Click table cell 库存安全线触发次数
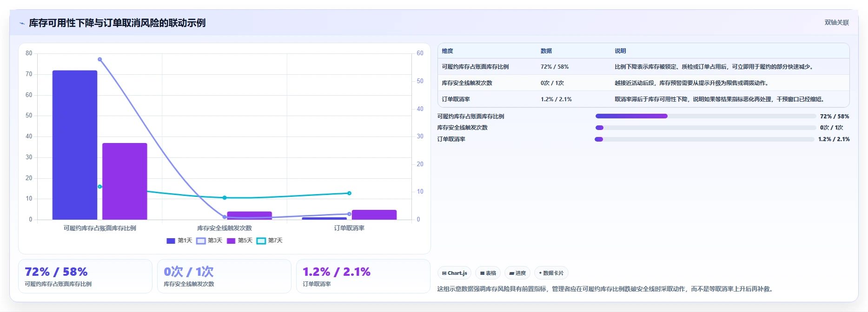868x312 pixels. point(467,83)
